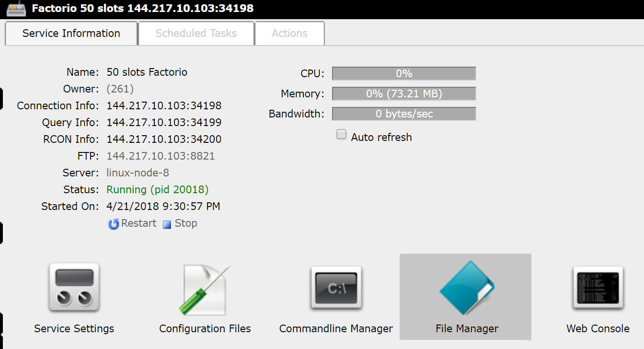Click the server name linux-node-8

pyautogui.click(x=138, y=173)
